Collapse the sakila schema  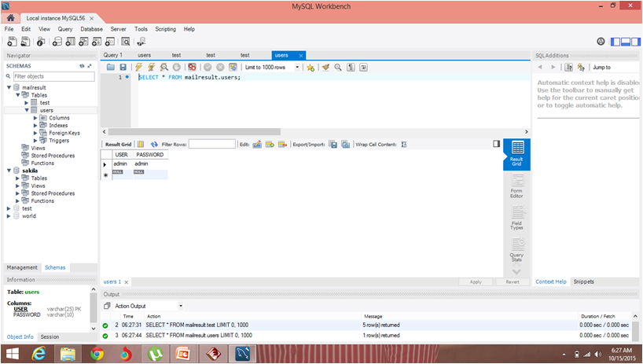pyautogui.click(x=9, y=171)
